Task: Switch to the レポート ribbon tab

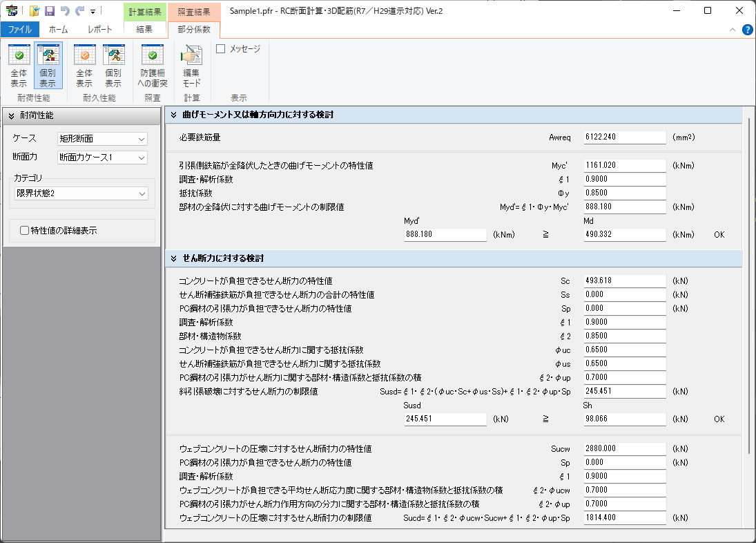Action: pyautogui.click(x=100, y=30)
